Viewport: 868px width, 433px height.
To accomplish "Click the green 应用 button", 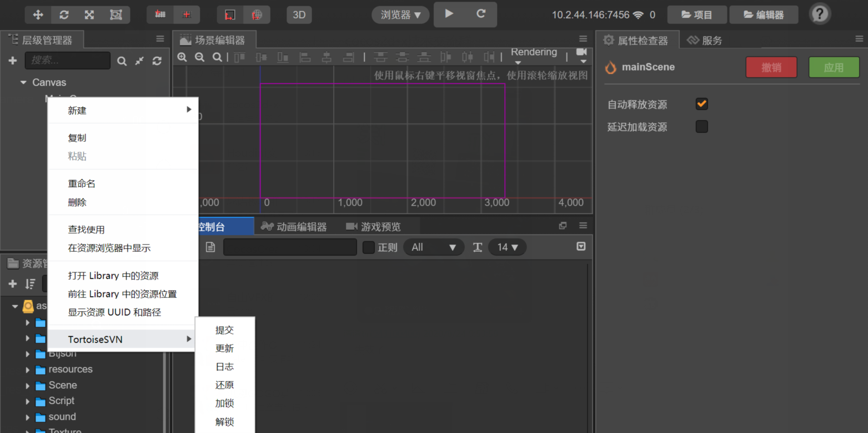I will click(834, 67).
